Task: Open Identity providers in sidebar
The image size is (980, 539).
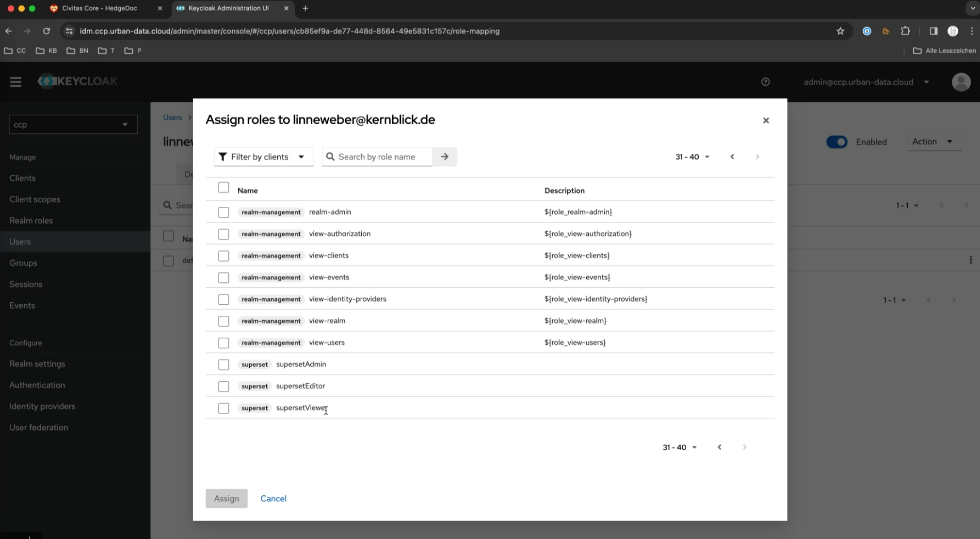Action: (x=42, y=407)
